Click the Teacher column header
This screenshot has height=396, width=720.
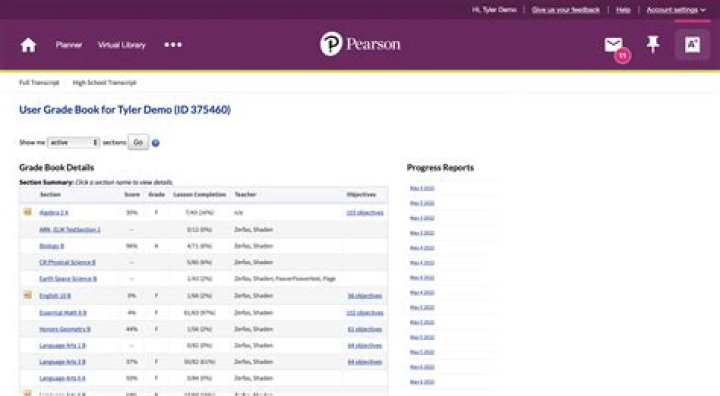(246, 195)
